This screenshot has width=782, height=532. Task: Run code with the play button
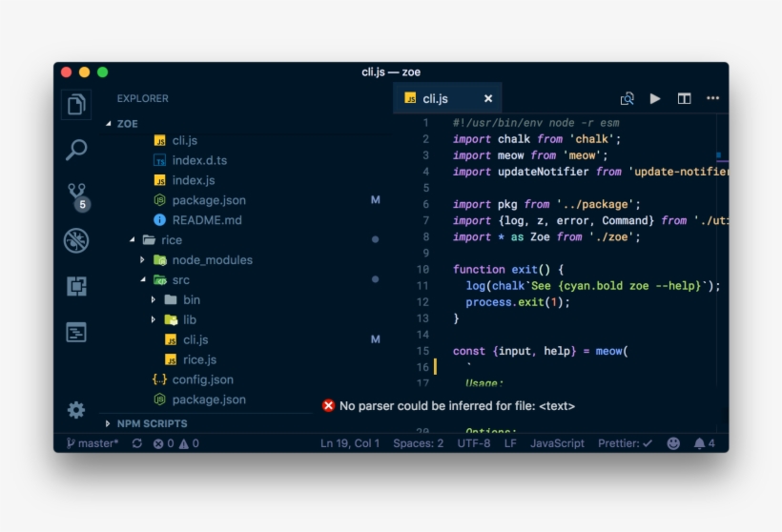[x=655, y=99]
